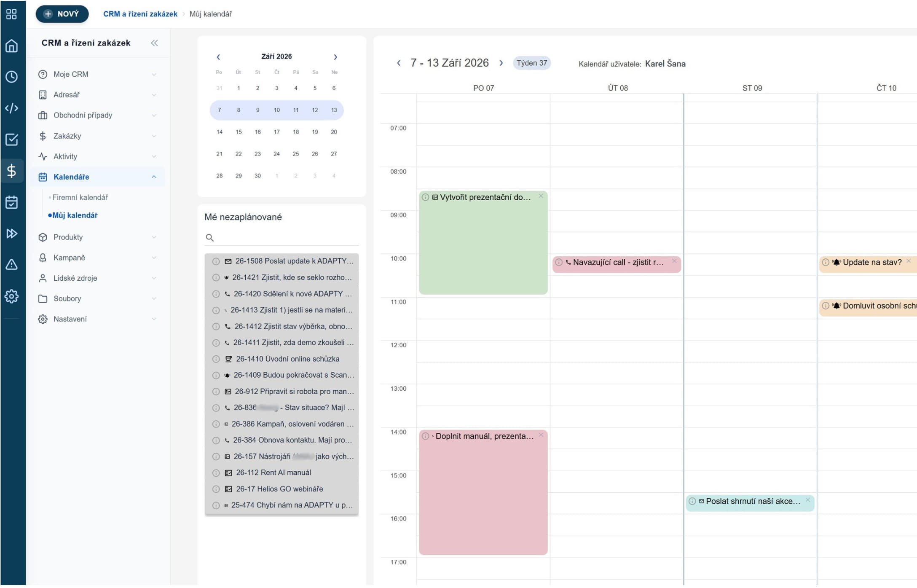
Task: Open 26-1410 Úvodní online schůzka item
Action: pos(282,359)
